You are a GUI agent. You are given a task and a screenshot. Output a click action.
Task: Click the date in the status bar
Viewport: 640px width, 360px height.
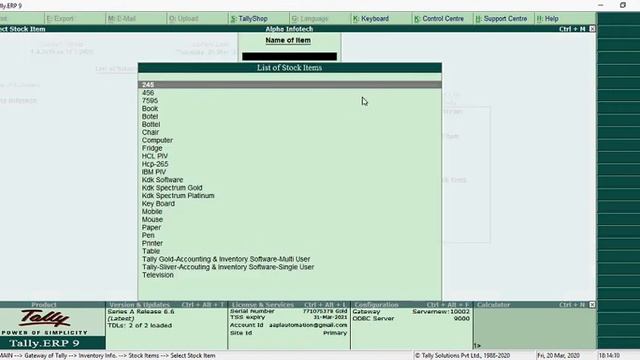[x=558, y=356]
